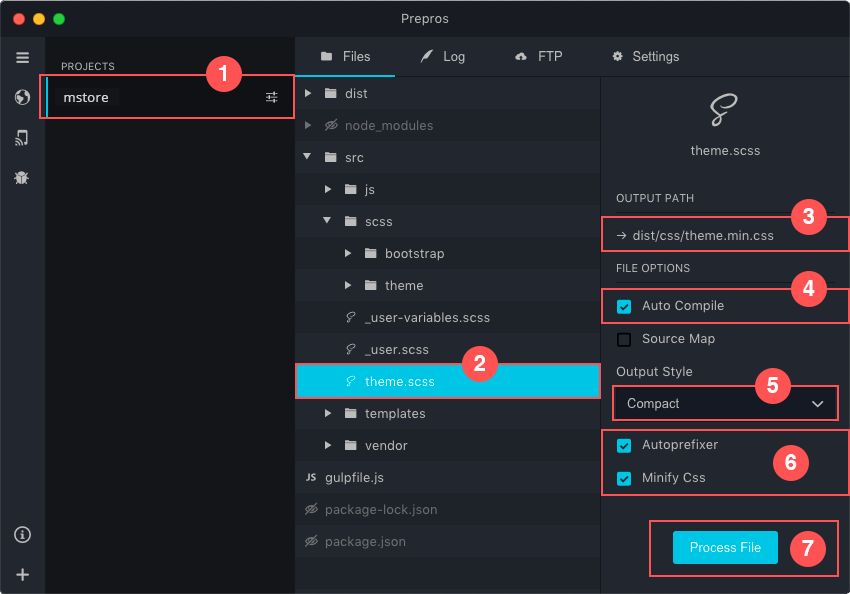This screenshot has height=594, width=850.
Task: Open the remote devices cast icon
Action: 22,138
